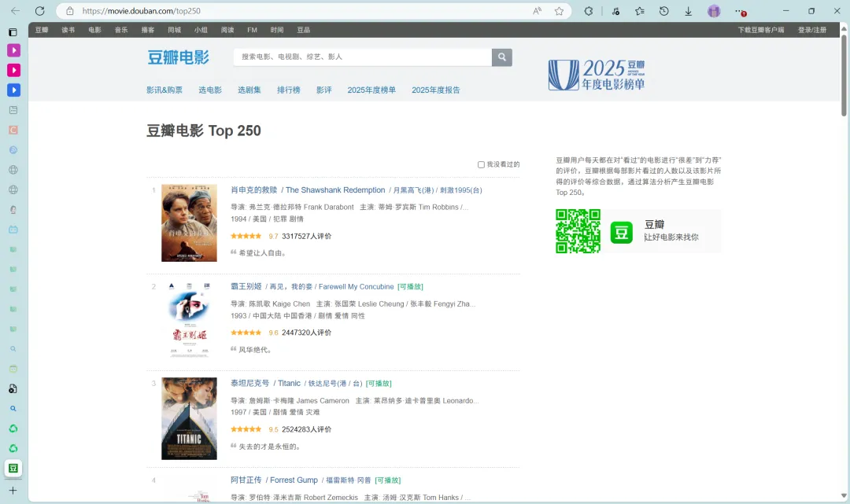Click 可播放 next to Titanic

pos(379,383)
